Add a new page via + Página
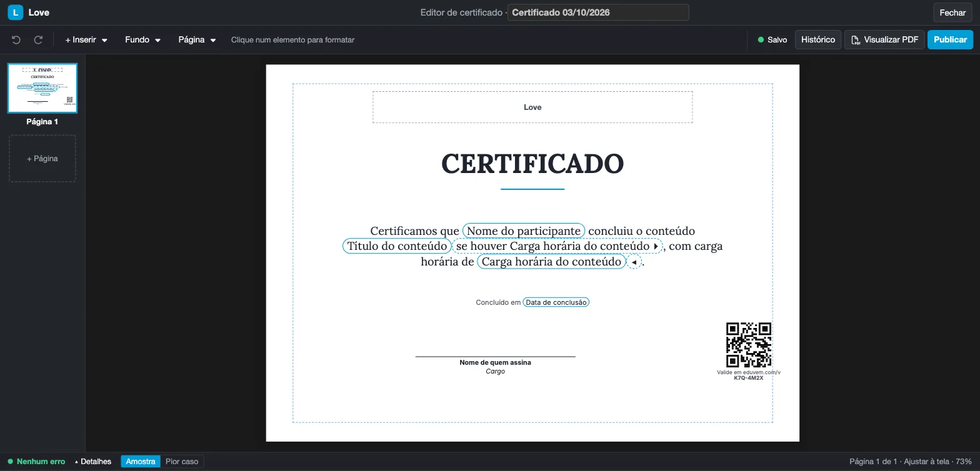This screenshot has width=980, height=471. point(42,159)
